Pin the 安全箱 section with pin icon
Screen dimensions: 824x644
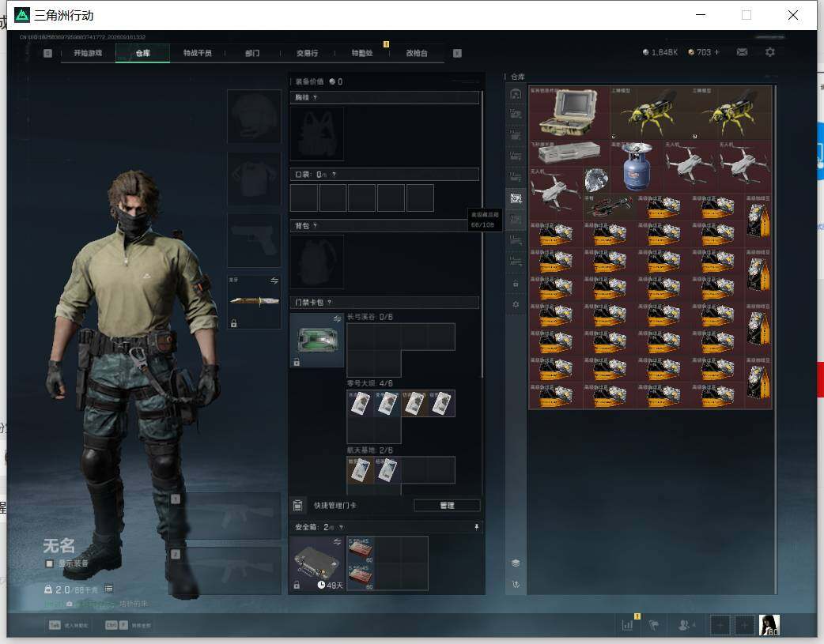(477, 527)
